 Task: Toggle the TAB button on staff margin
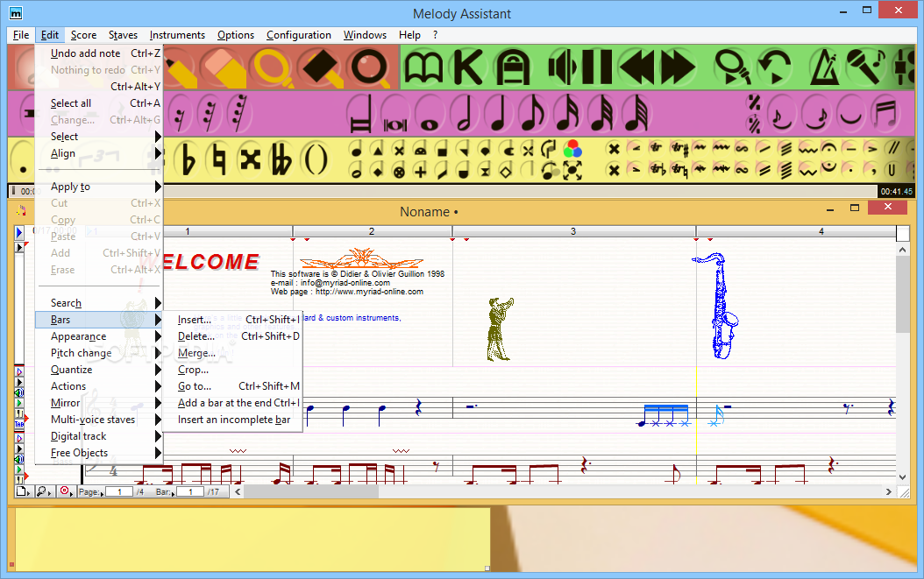[x=19, y=424]
